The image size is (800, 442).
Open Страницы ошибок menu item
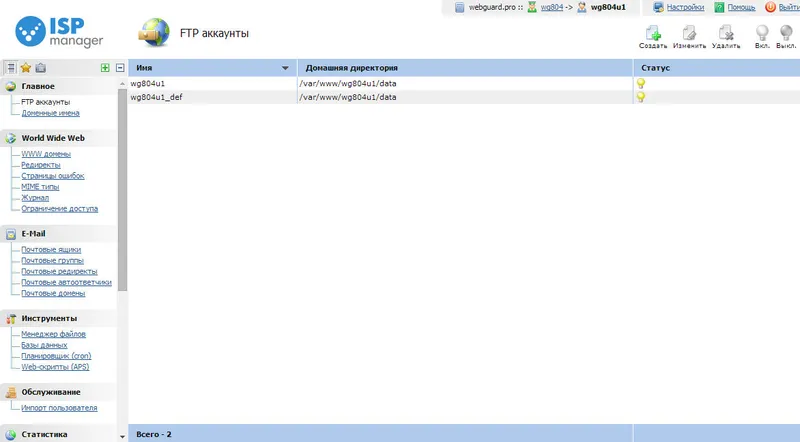tap(53, 176)
